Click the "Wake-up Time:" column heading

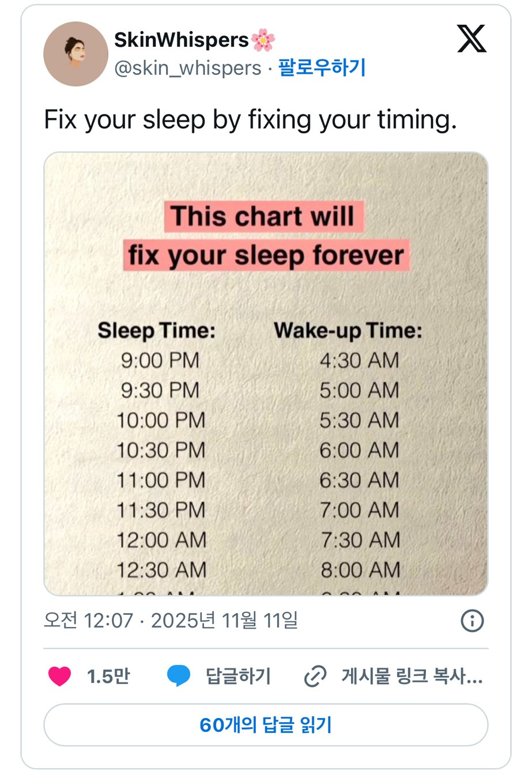(x=348, y=331)
